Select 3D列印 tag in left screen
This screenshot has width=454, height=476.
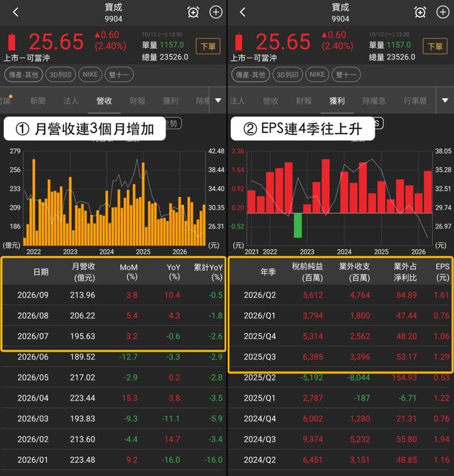pos(61,75)
